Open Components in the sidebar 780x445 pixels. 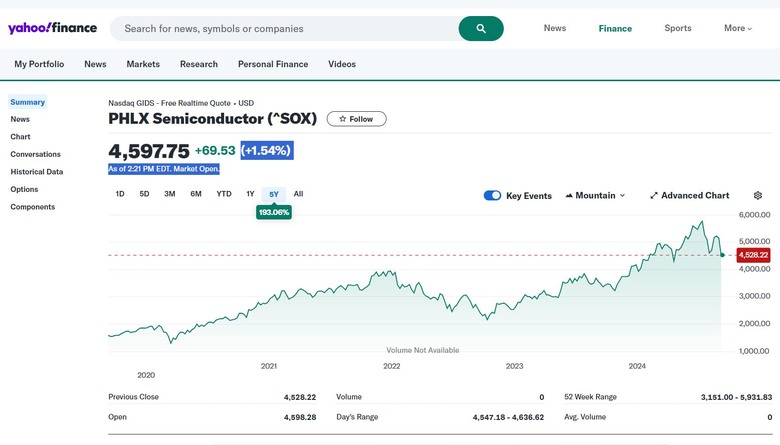click(33, 207)
